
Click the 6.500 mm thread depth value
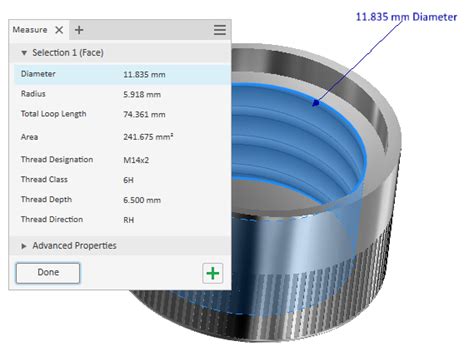[x=142, y=200]
